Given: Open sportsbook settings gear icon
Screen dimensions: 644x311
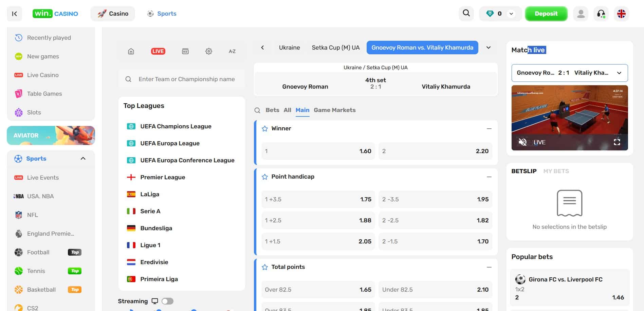Looking at the screenshot, I should [208, 51].
